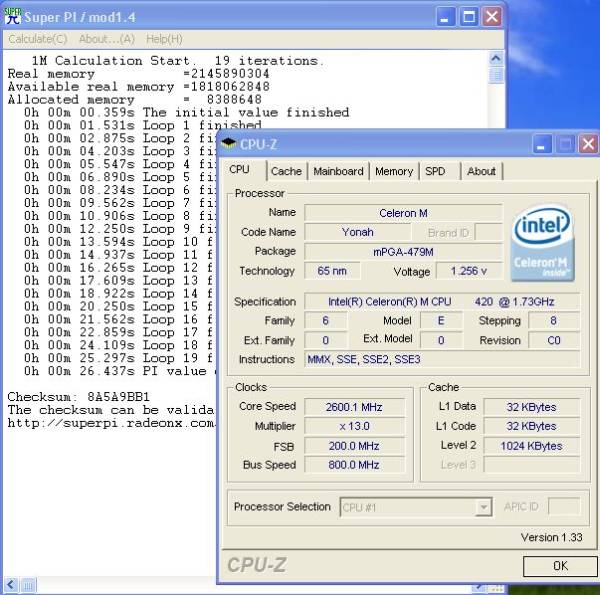The width and height of the screenshot is (600, 595).
Task: Click the Available real memory line
Action: point(139,87)
